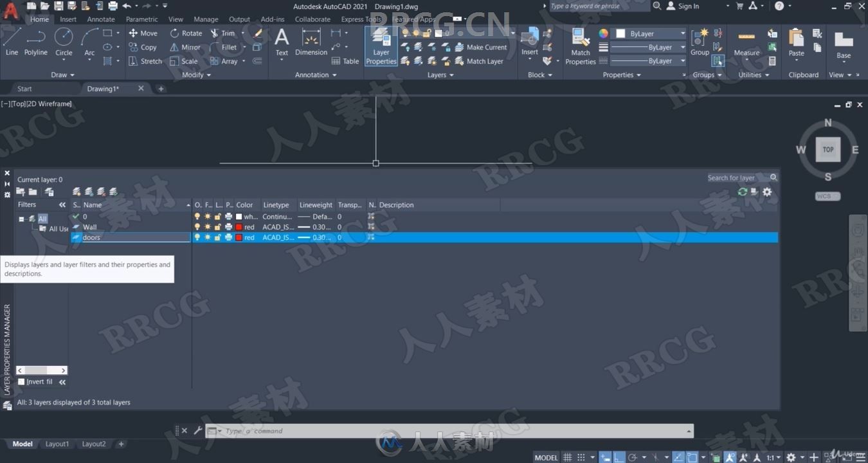The image size is (868, 463).
Task: Select the Circle tool
Action: (64, 42)
